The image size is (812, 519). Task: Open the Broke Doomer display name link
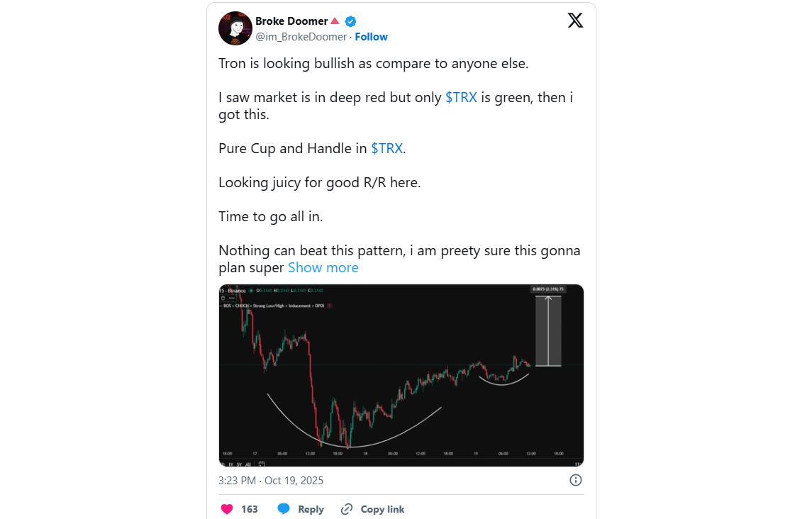tap(291, 21)
